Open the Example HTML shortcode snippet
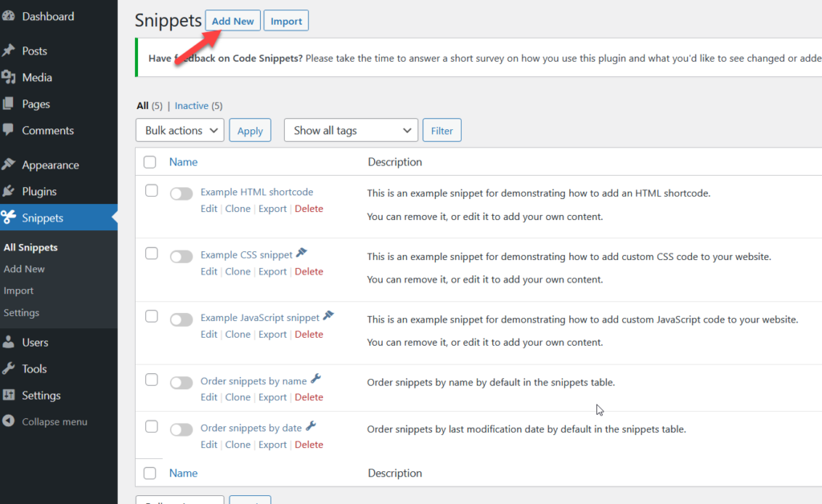The width and height of the screenshot is (822, 504). [257, 193]
